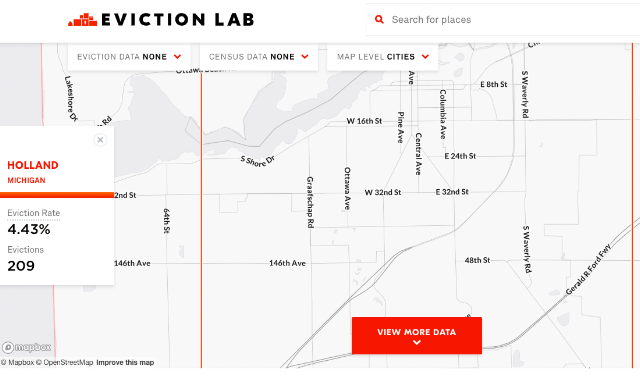Click the Eviction Lab title text
This screenshot has height=379, width=640.
178,20
